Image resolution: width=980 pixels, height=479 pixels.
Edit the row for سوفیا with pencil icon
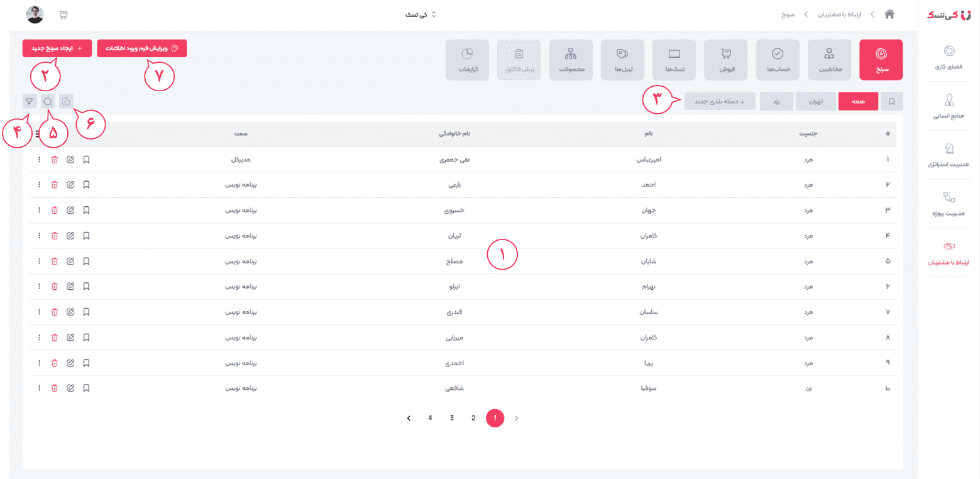70,388
